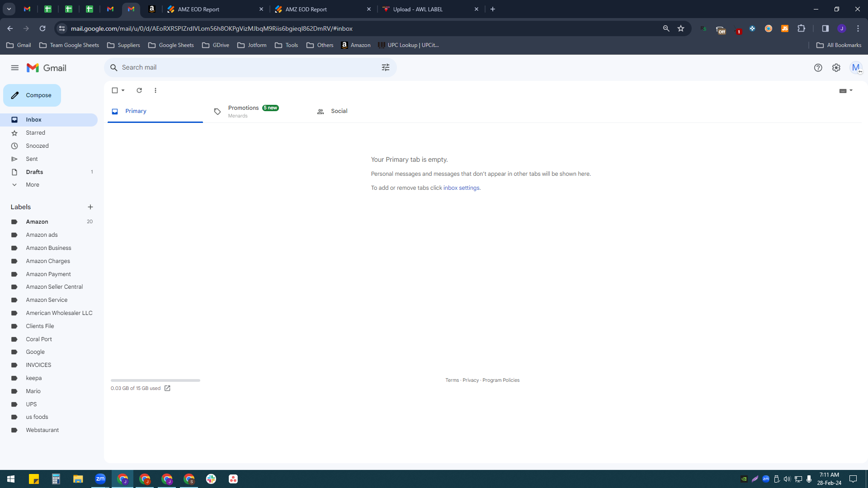
Task: Open the Jotform bookmark folder
Action: 252,45
